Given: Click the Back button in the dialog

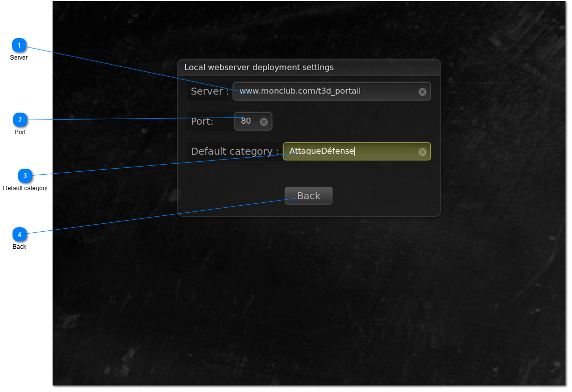Looking at the screenshot, I should click(309, 196).
